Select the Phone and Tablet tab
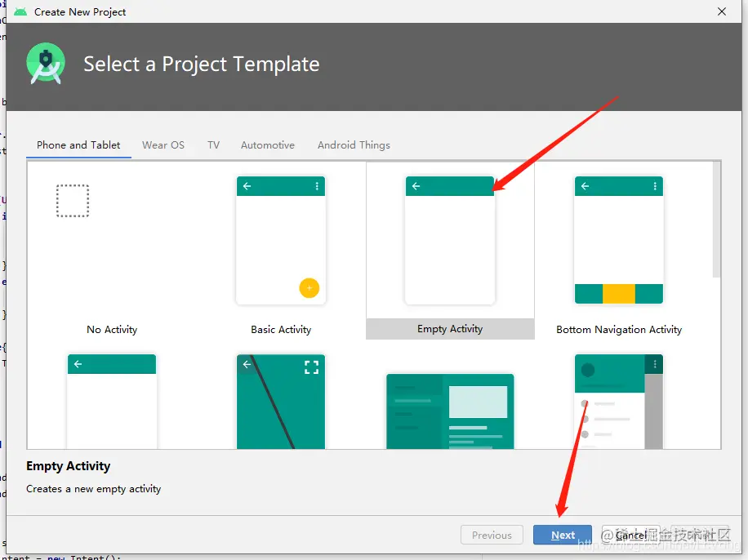 click(x=78, y=145)
